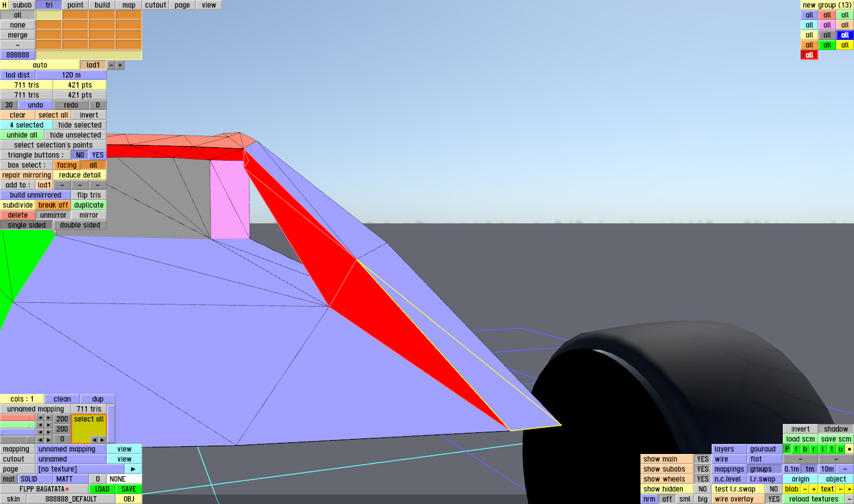Click the red colour slider
The width and height of the screenshot is (854, 504).
click(18, 418)
